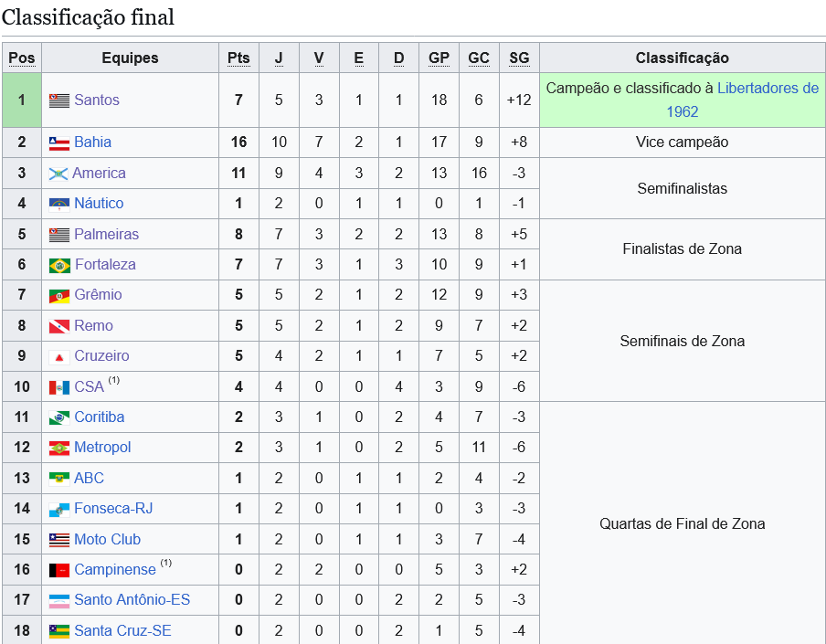
Task: Click the São Paulo flag beside Santos
Action: click(59, 100)
